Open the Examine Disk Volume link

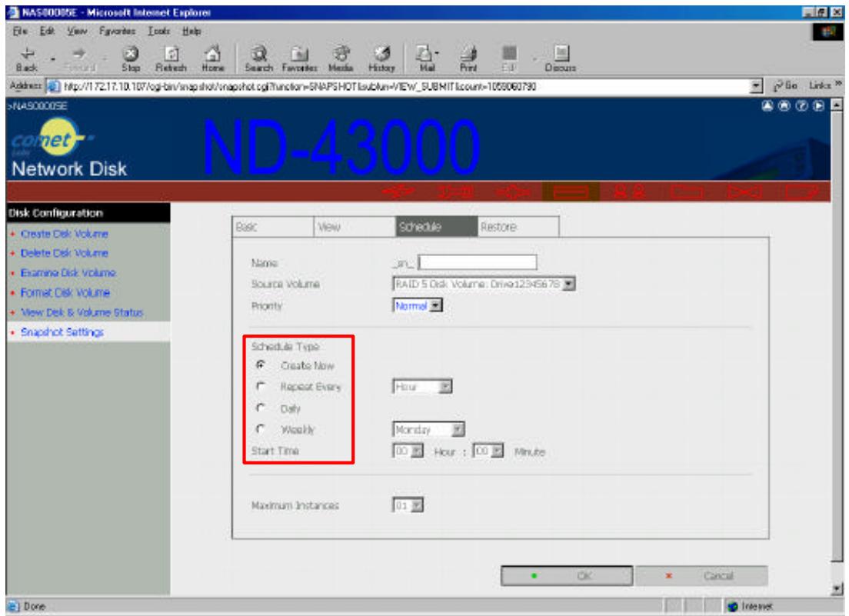(68, 273)
